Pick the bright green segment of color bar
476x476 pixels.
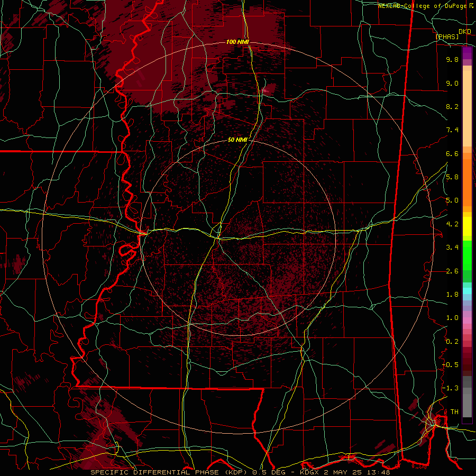pyautogui.click(x=467, y=255)
